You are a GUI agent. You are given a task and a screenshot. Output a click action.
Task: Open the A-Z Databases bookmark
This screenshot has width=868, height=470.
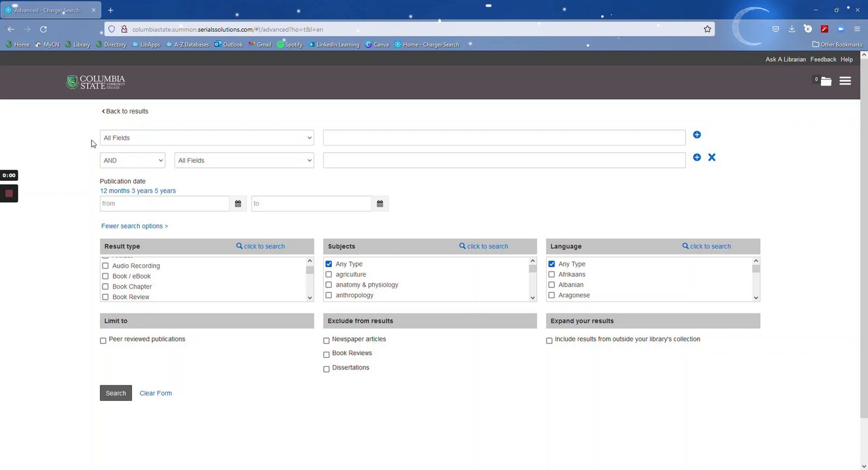(x=187, y=45)
